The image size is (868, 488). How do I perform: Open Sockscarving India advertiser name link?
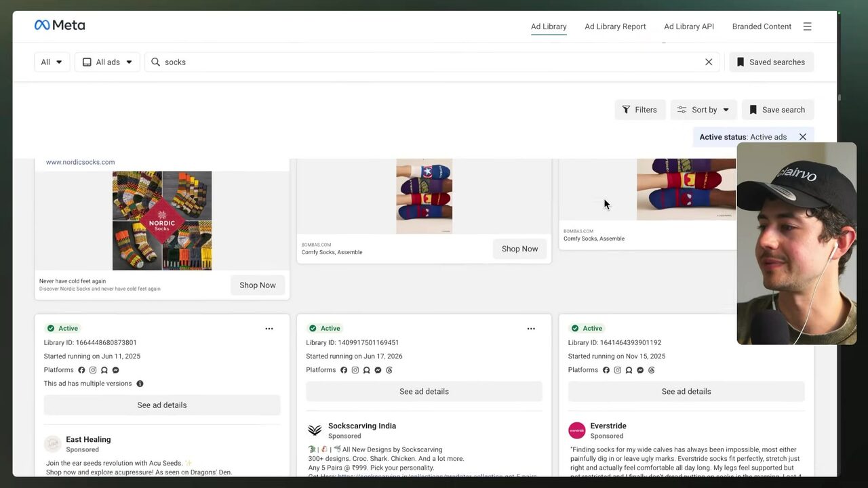pos(362,426)
